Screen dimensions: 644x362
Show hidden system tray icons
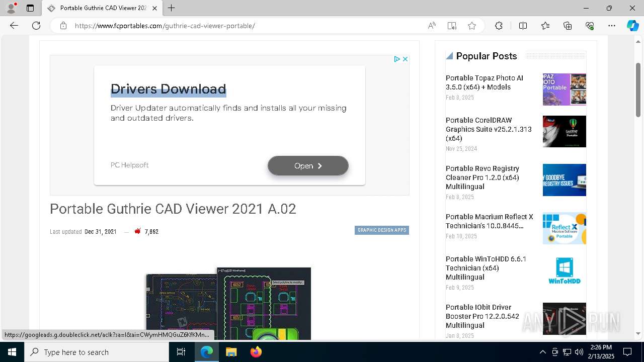pos(542,352)
